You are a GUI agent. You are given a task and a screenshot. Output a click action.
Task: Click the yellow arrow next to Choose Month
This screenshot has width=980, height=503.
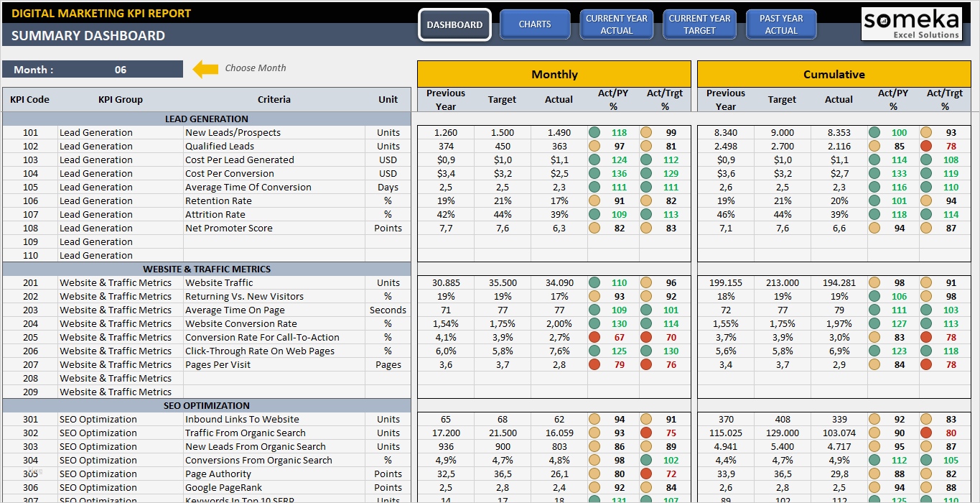pyautogui.click(x=205, y=68)
